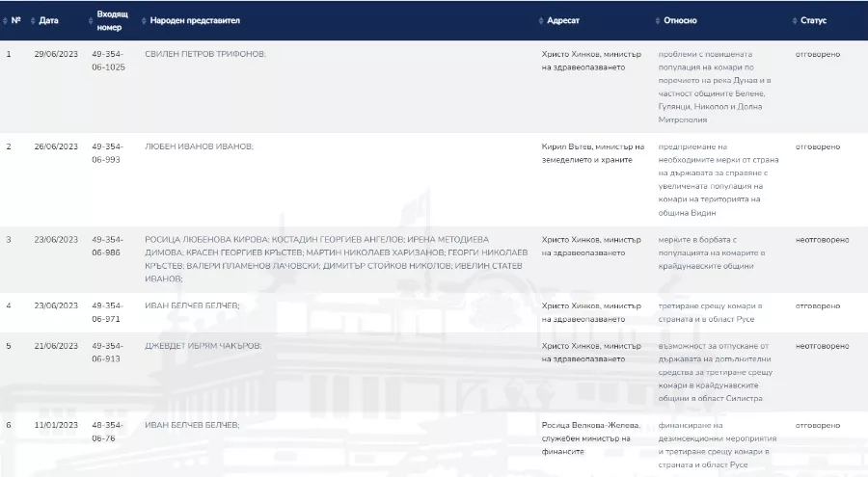Open ИВАН БЕЛЧЕВ БЕЛЧЕВ entry in row 4
This screenshot has width=868, height=477.
pyautogui.click(x=192, y=305)
